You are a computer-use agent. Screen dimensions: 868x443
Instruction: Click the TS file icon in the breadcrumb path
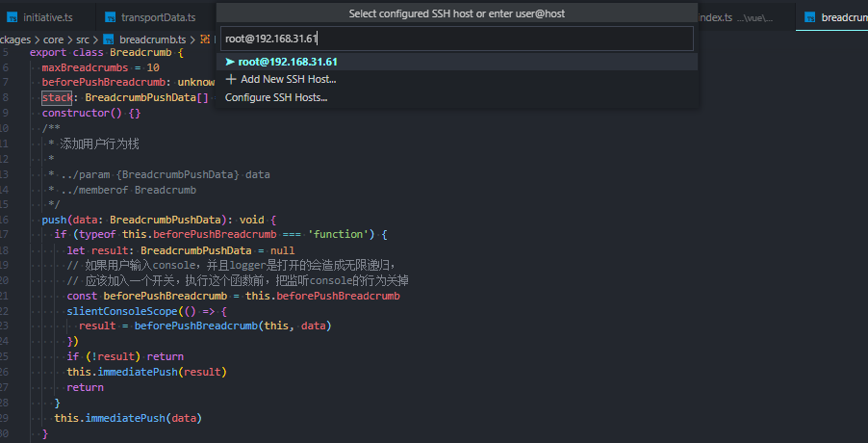pos(110,39)
